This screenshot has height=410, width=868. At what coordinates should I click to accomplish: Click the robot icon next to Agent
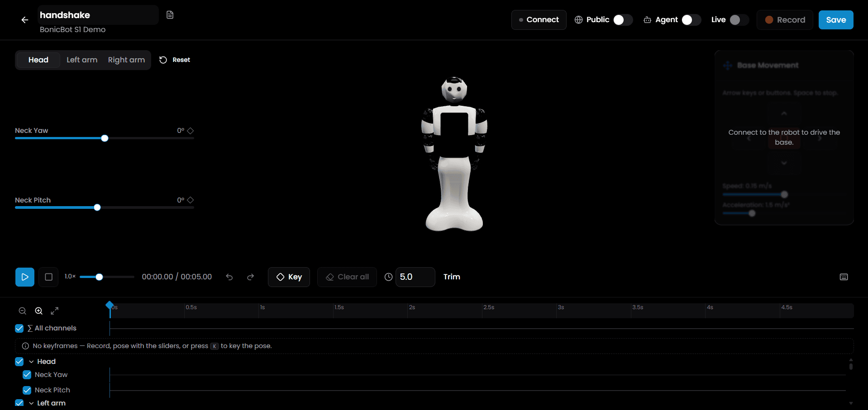coord(648,20)
